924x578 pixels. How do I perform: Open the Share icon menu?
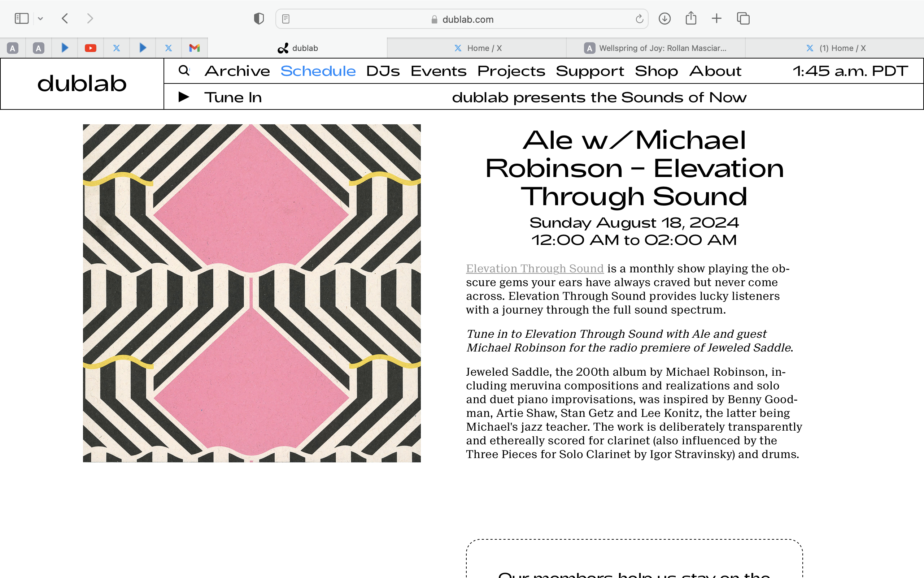pos(691,18)
